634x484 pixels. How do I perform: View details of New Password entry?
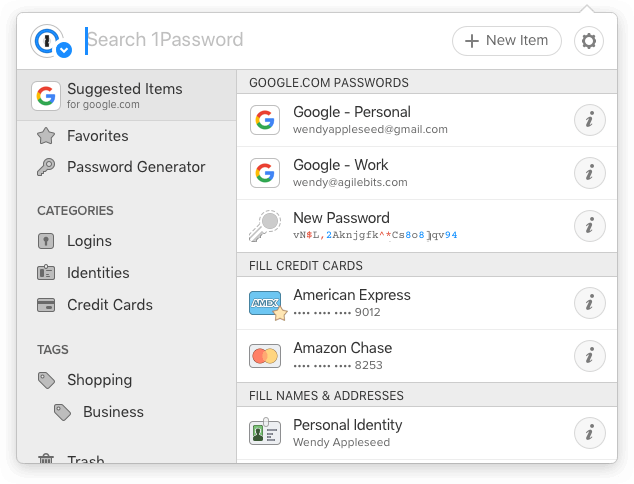click(x=590, y=226)
